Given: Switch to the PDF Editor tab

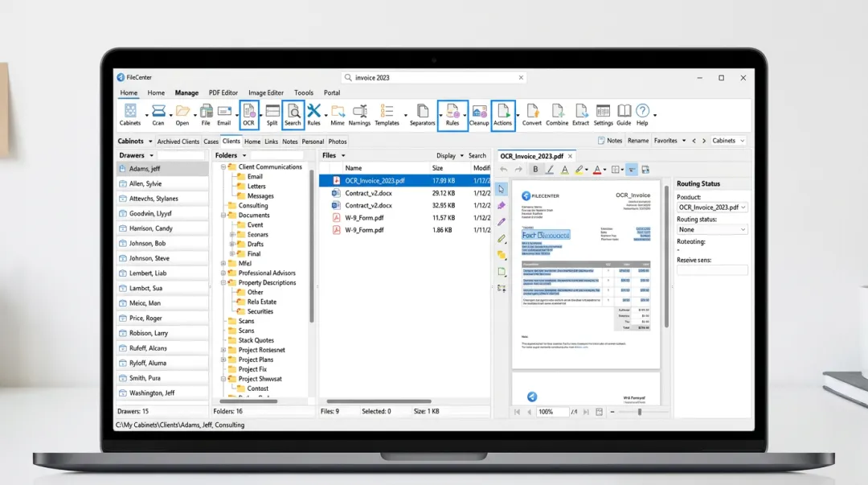Looking at the screenshot, I should pyautogui.click(x=223, y=93).
